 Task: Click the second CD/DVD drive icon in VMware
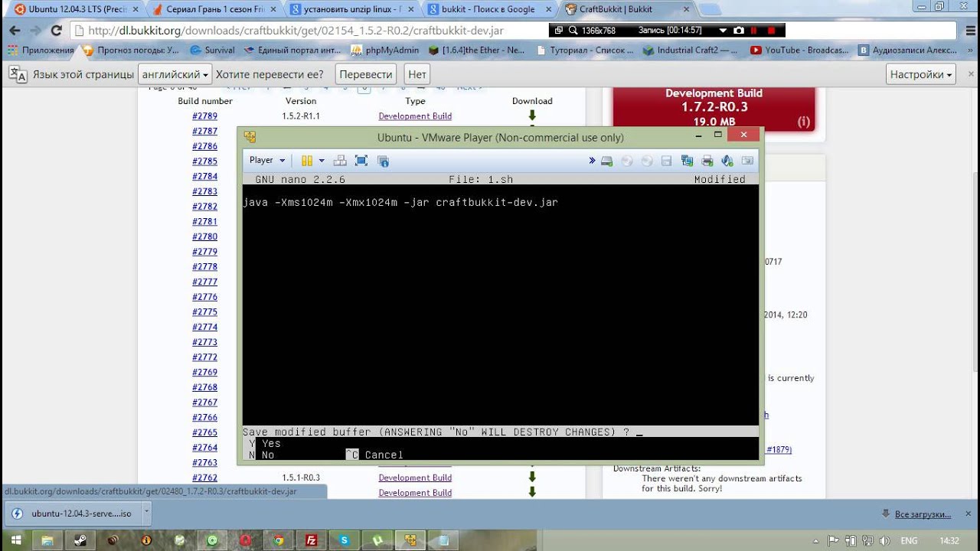pyautogui.click(x=647, y=161)
